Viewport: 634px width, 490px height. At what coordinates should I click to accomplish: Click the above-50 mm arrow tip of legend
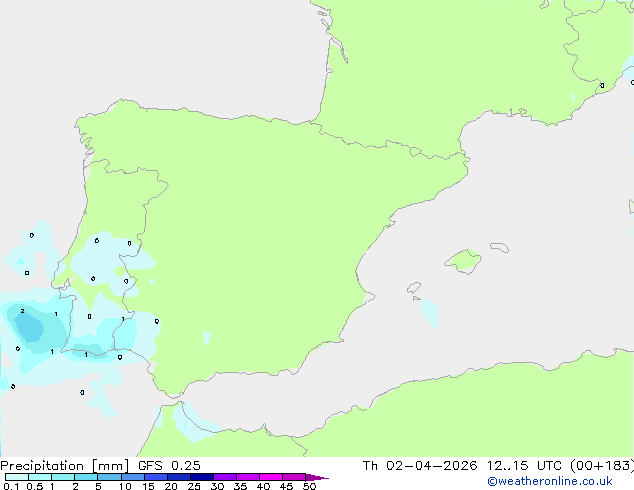(x=317, y=477)
